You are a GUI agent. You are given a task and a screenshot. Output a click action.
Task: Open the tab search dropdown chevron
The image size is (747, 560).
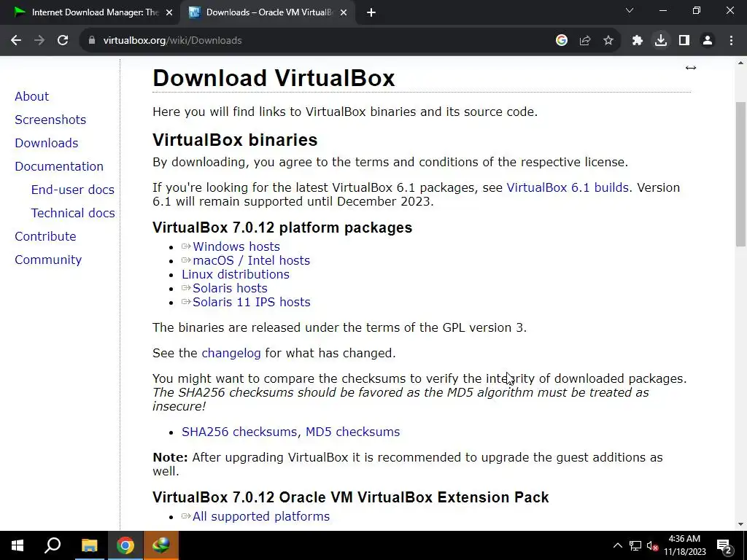[x=630, y=10]
